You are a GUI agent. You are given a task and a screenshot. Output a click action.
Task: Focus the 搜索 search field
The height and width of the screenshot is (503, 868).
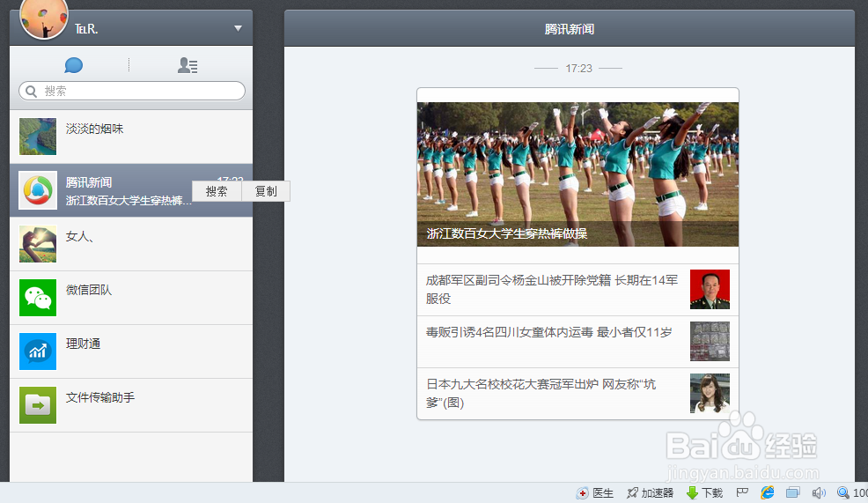click(132, 91)
